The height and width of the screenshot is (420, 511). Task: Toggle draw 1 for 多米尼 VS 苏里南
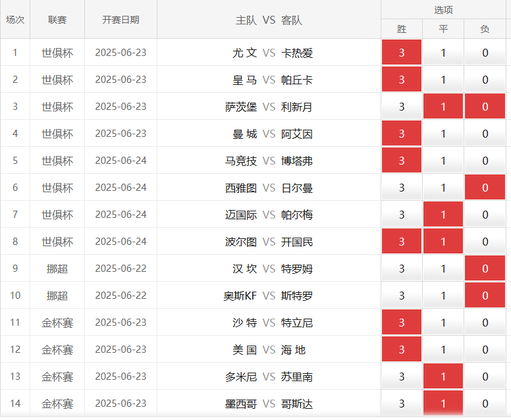[x=443, y=377]
